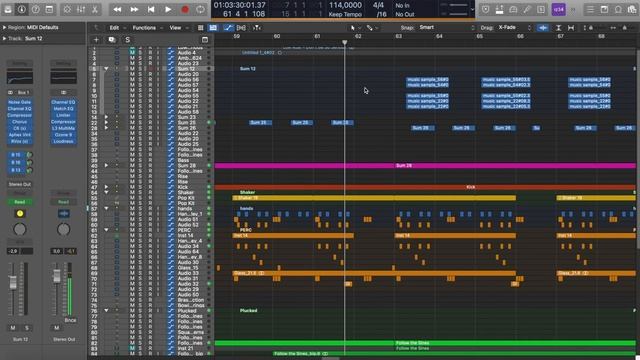Click the Chorus plugin slot
The image size is (640, 360).
(20, 122)
